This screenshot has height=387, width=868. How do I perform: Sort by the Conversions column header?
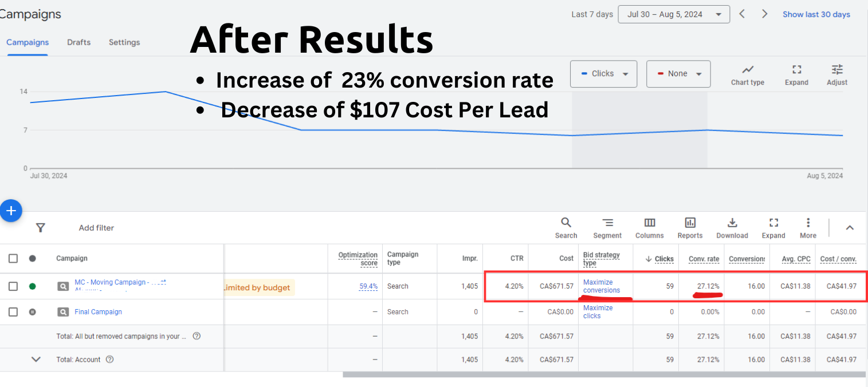coord(747,259)
